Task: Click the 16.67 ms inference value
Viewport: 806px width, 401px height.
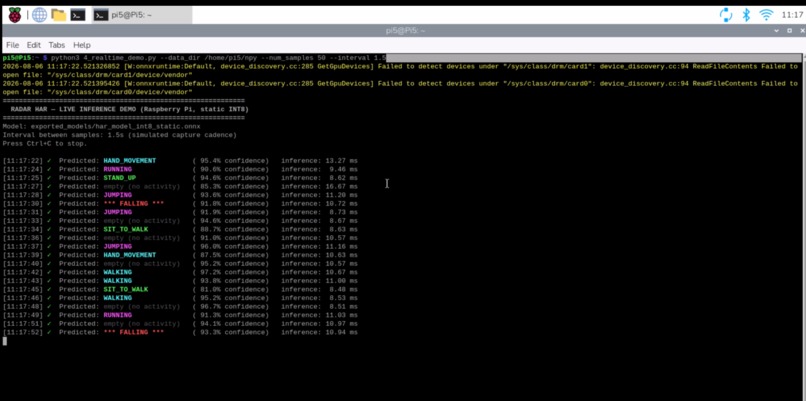Action: pyautogui.click(x=343, y=187)
